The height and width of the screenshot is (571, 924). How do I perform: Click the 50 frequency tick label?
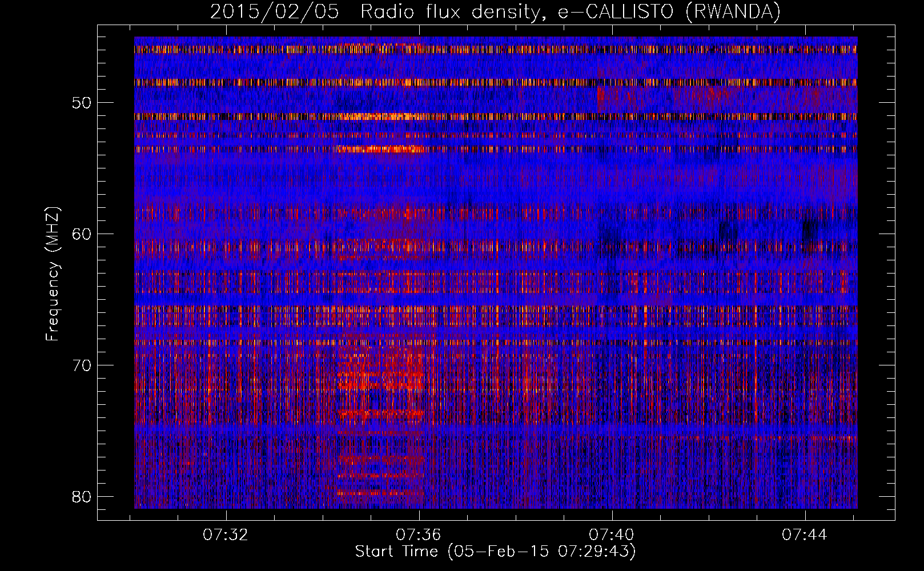point(82,103)
